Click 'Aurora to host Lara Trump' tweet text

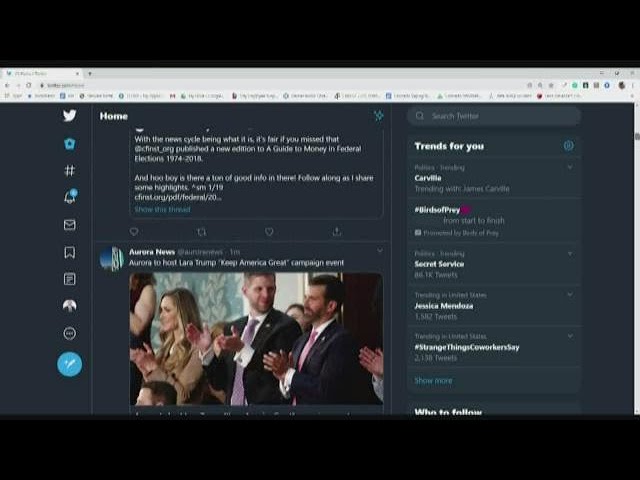click(236, 263)
